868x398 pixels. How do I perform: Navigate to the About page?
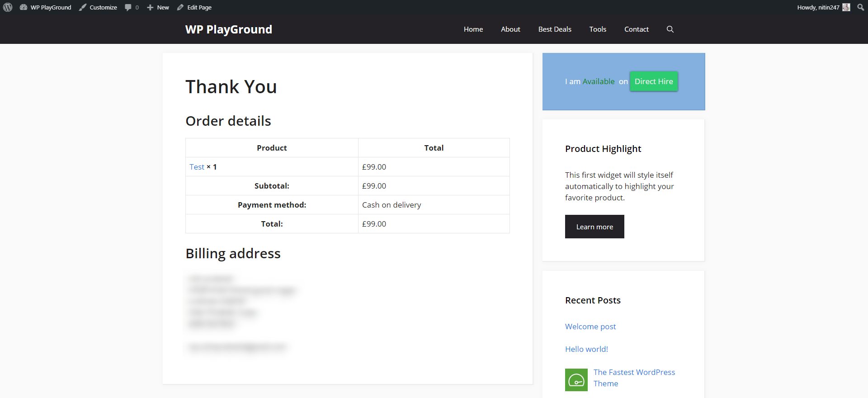(x=510, y=29)
